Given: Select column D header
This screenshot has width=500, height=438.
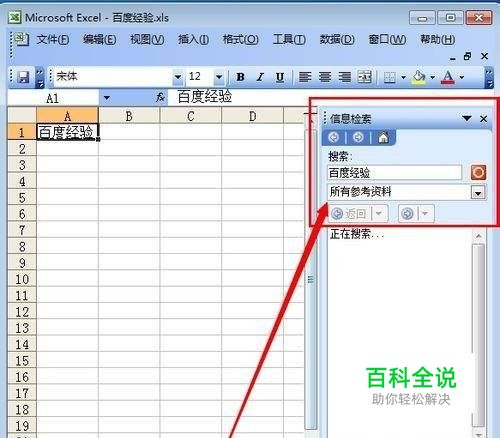Looking at the screenshot, I should [x=252, y=116].
